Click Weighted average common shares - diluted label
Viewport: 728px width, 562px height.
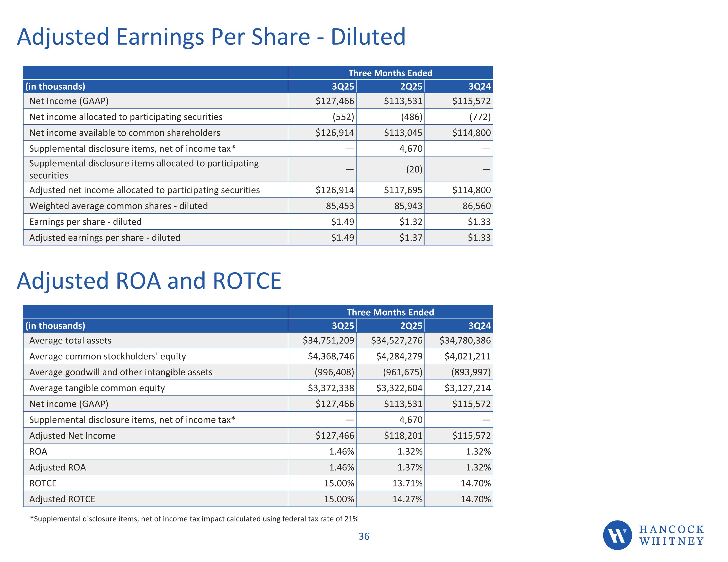point(118,206)
